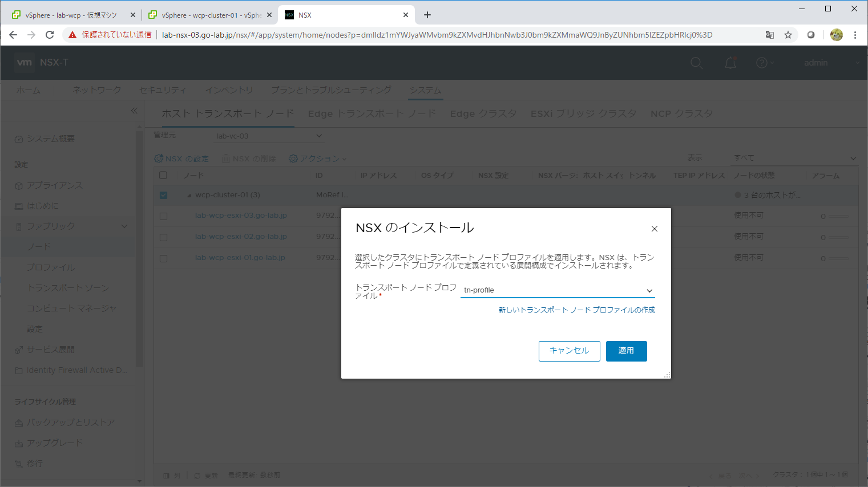The image size is (868, 487).
Task: Open the NCP クラスタ tab
Action: point(682,113)
